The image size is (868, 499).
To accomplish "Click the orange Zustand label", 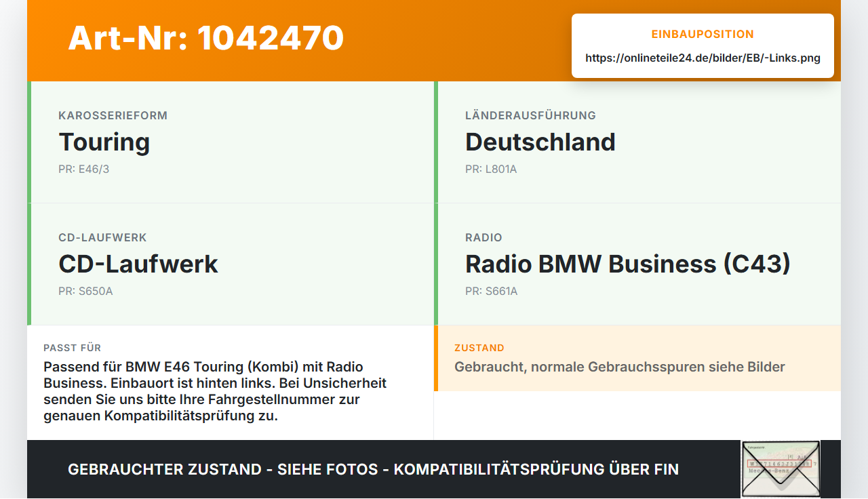I will (x=479, y=348).
